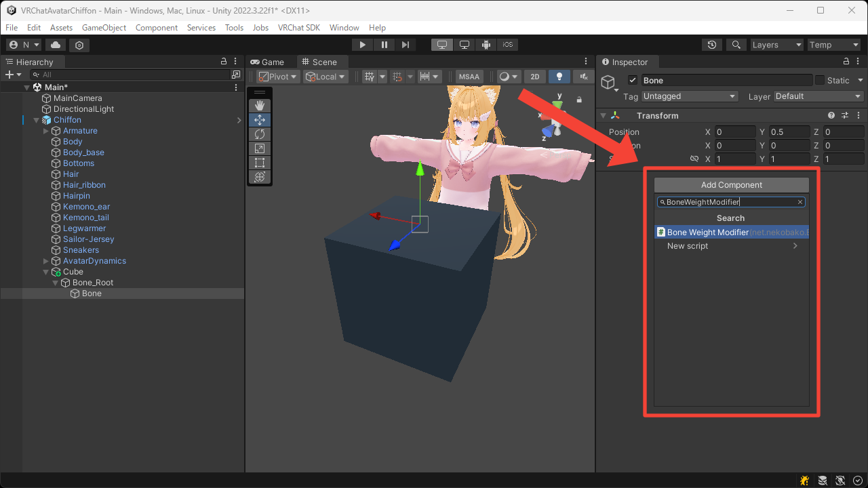
Task: Expand the Armature tree item
Action: click(46, 131)
